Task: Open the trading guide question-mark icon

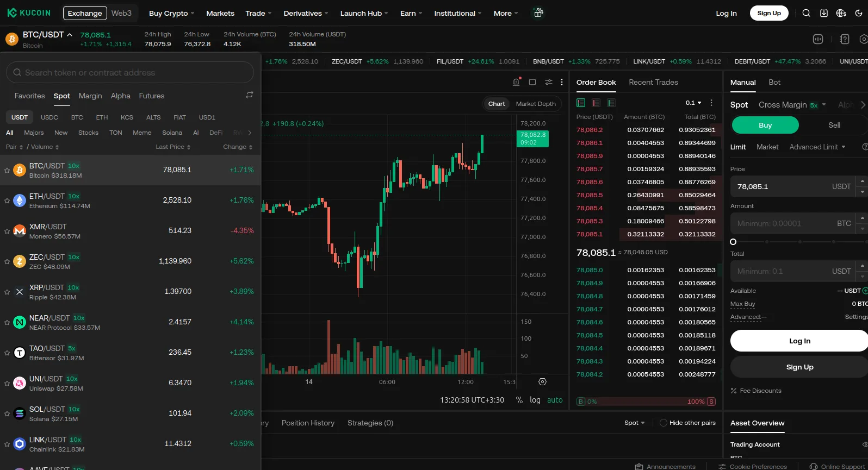Action: 845,39
